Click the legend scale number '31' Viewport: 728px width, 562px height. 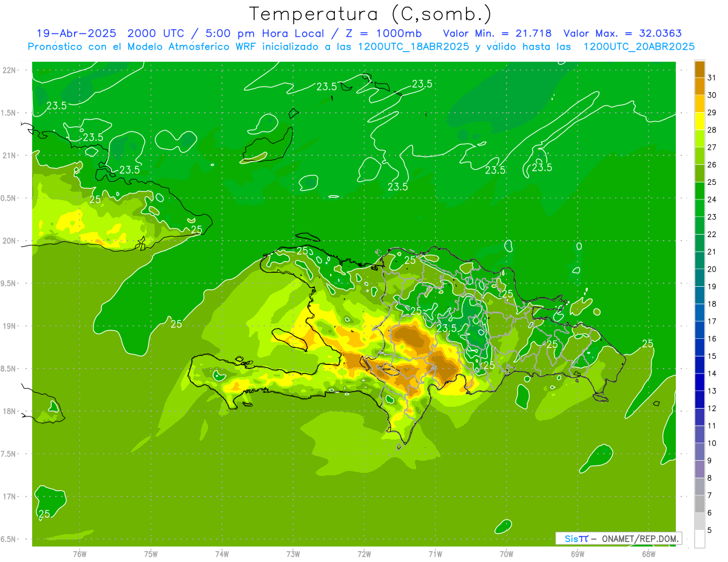coord(712,78)
